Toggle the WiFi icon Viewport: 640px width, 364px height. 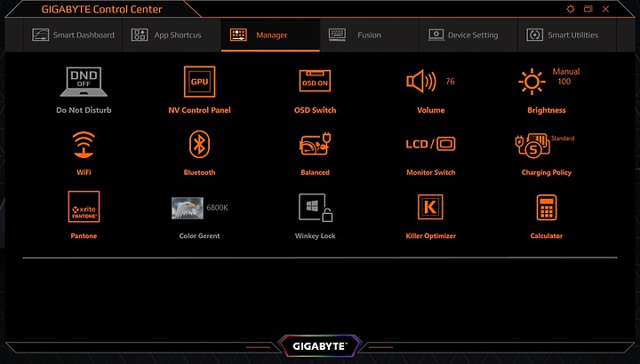point(84,145)
